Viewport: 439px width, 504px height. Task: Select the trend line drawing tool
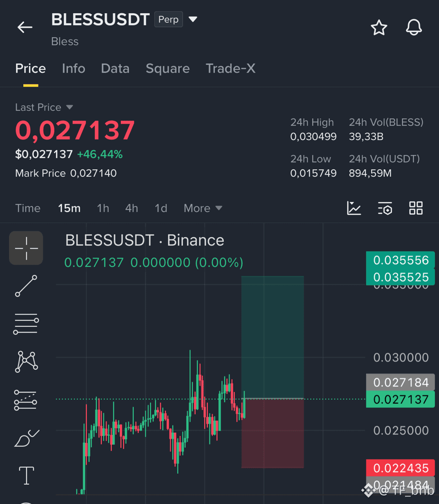coord(26,286)
